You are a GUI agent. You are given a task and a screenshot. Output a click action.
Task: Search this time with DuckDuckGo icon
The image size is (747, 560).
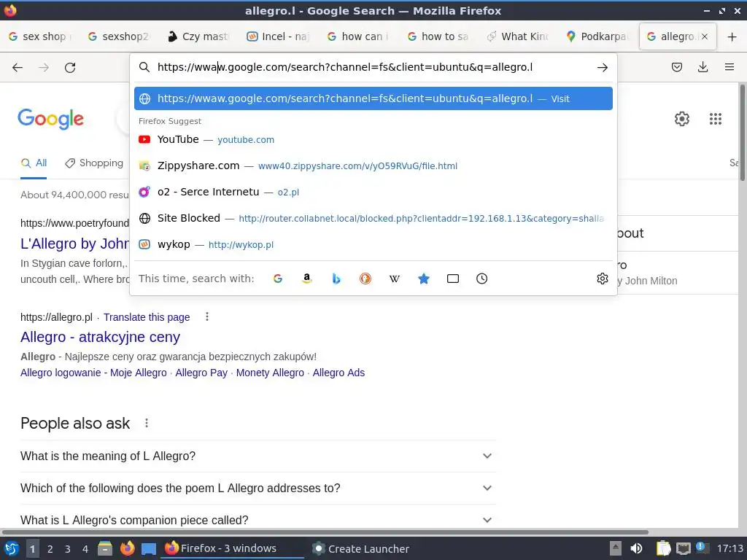point(365,279)
